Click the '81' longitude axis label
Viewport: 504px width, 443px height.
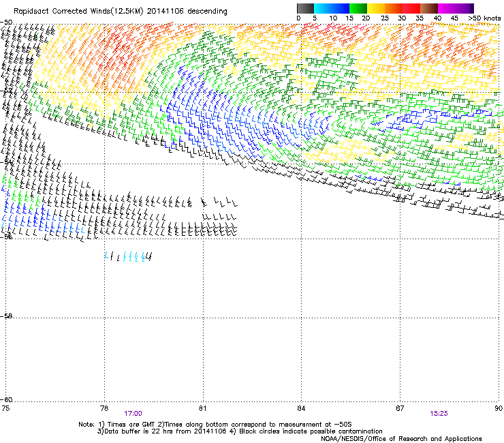tap(202, 408)
